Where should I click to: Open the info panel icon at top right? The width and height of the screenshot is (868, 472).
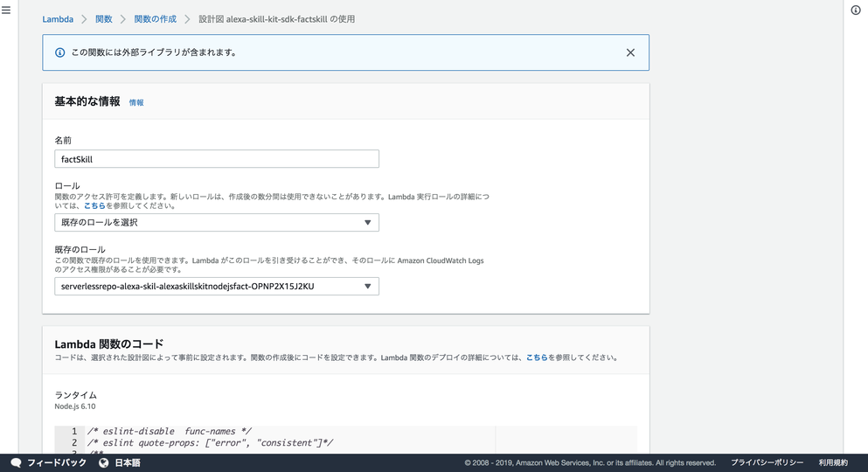(856, 10)
